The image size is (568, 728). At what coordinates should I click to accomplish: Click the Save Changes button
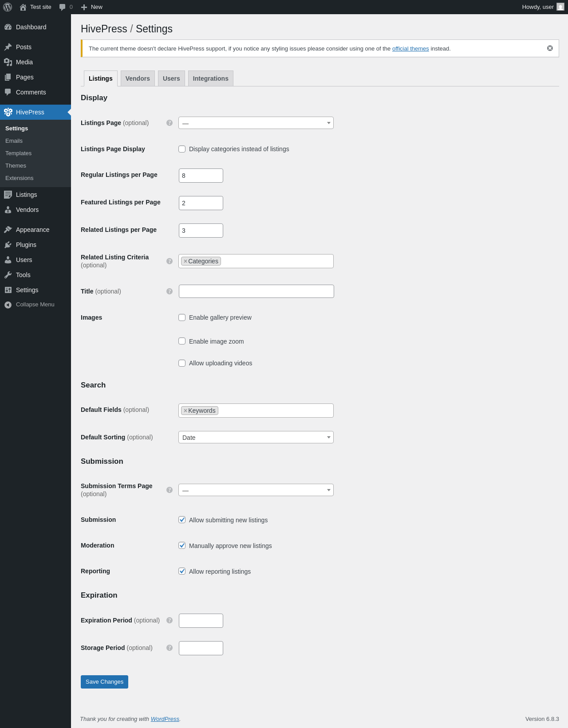[104, 682]
